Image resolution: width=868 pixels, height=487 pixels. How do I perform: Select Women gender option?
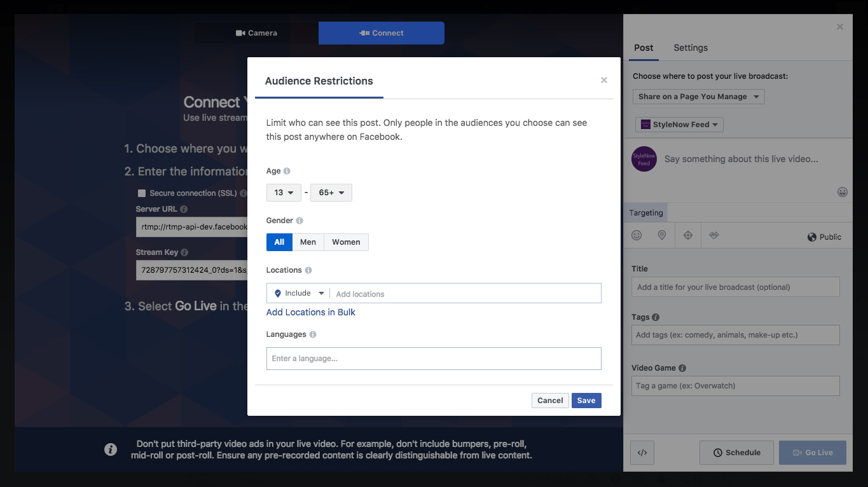click(346, 242)
